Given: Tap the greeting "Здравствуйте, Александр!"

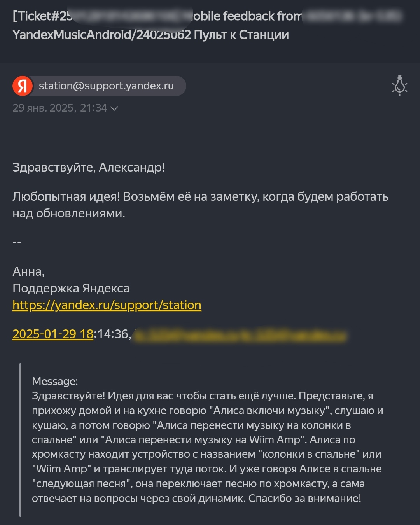Looking at the screenshot, I should 89,167.
